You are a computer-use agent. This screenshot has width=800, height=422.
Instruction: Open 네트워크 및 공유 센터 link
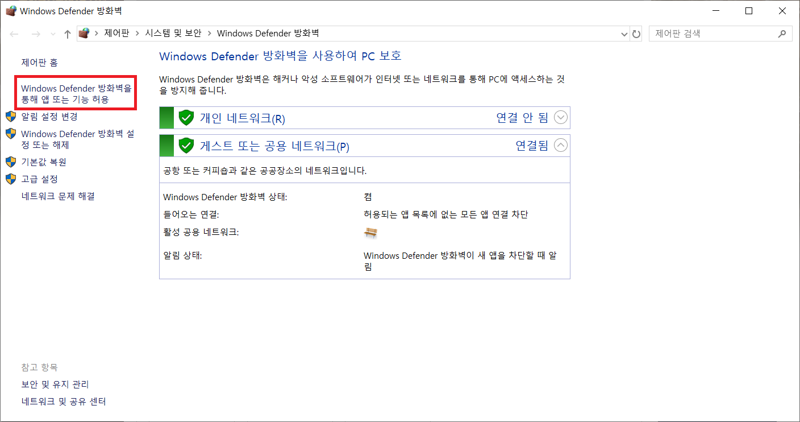pyautogui.click(x=63, y=402)
